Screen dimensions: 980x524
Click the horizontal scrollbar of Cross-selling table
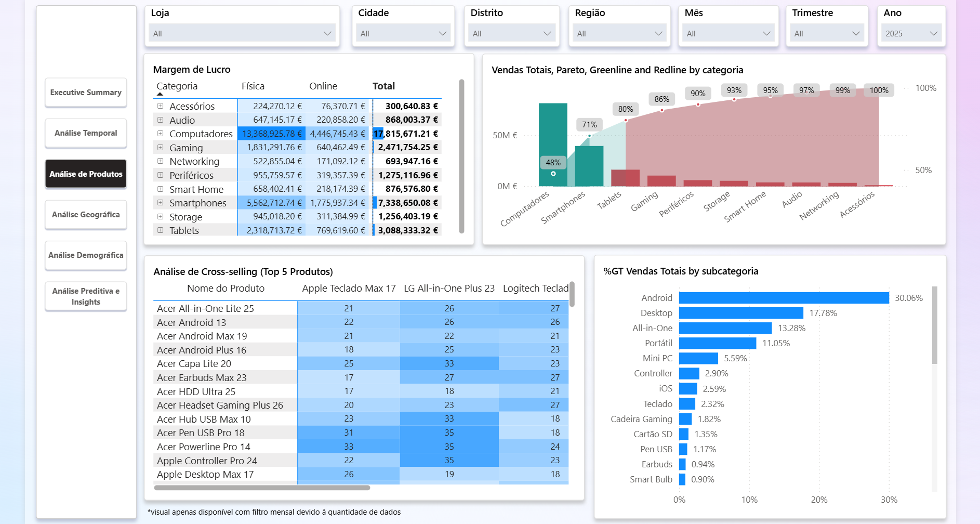pos(262,488)
